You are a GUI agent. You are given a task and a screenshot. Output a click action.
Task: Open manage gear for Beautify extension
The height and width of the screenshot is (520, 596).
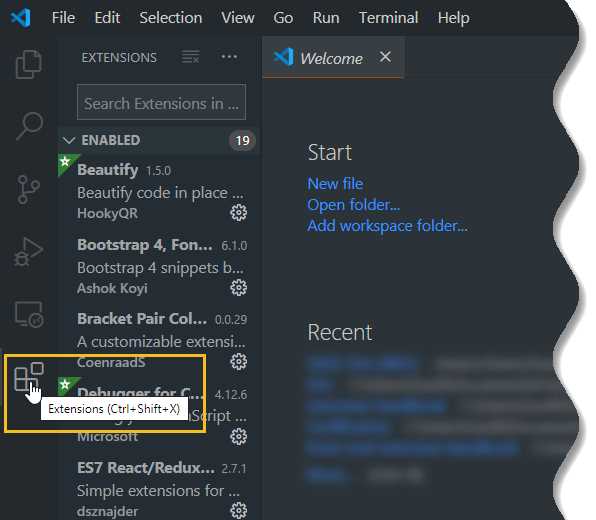239,212
